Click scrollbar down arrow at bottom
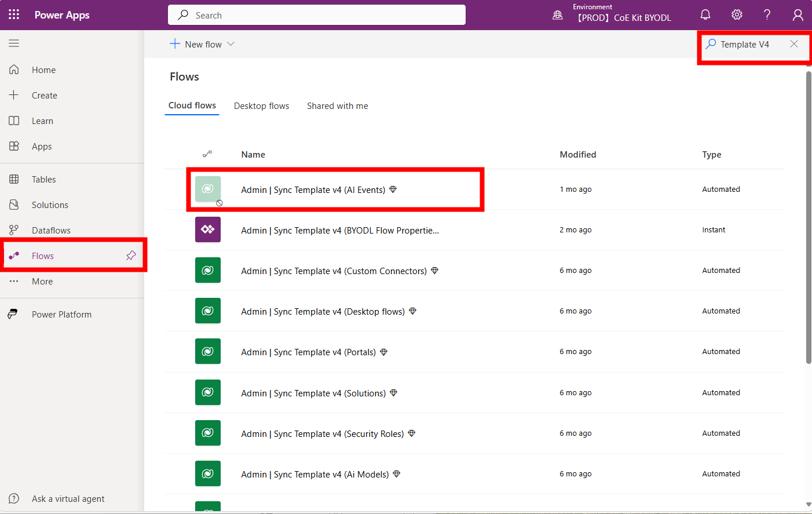The width and height of the screenshot is (812, 514). [809, 505]
